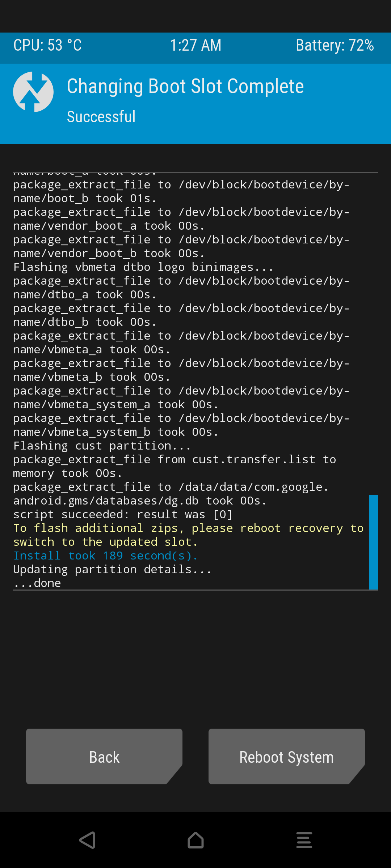Tap the TWRP logo icon
The width and height of the screenshot is (391, 868).
pos(33,92)
